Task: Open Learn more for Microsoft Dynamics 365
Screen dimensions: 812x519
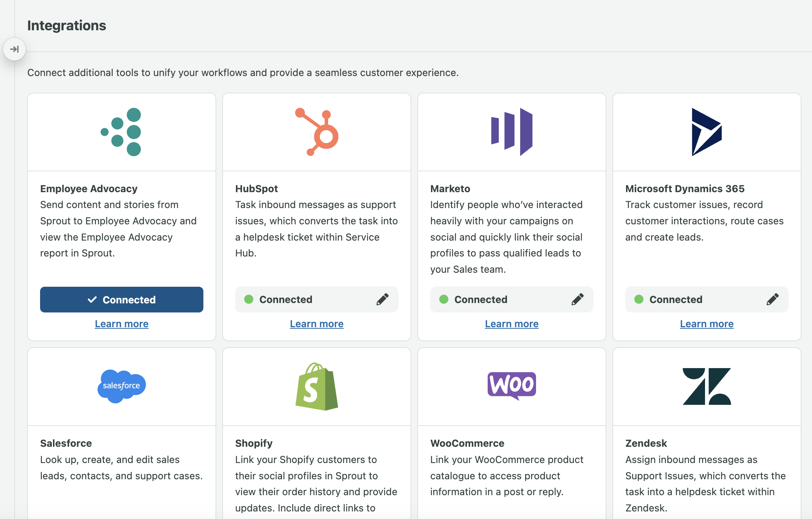Action: 707,324
